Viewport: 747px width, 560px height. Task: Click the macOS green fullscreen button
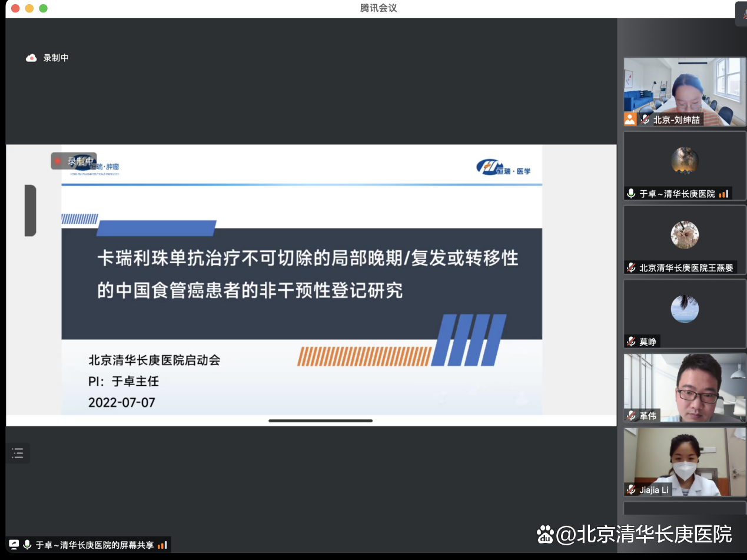[43, 8]
